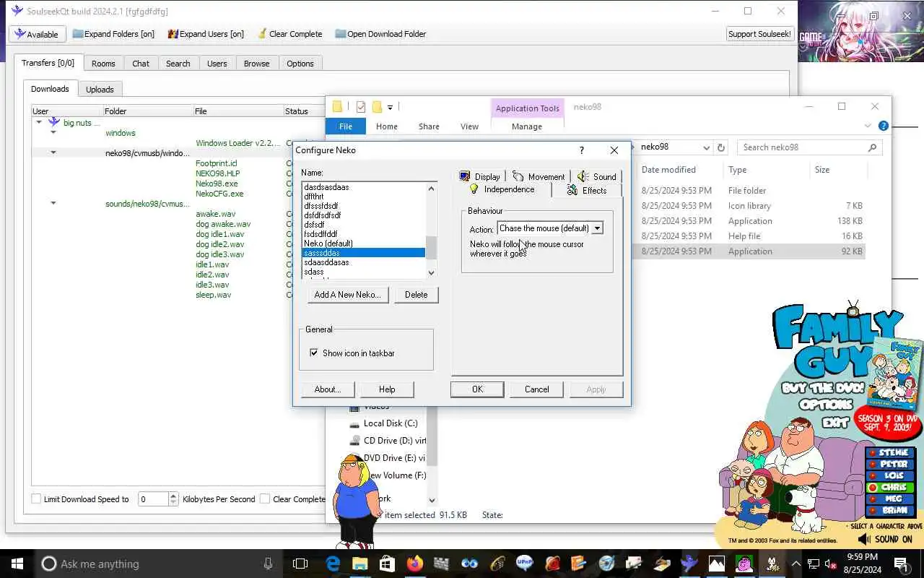Click the Effects tab icon in Configure Neko
The image size is (924, 578).
click(572, 190)
